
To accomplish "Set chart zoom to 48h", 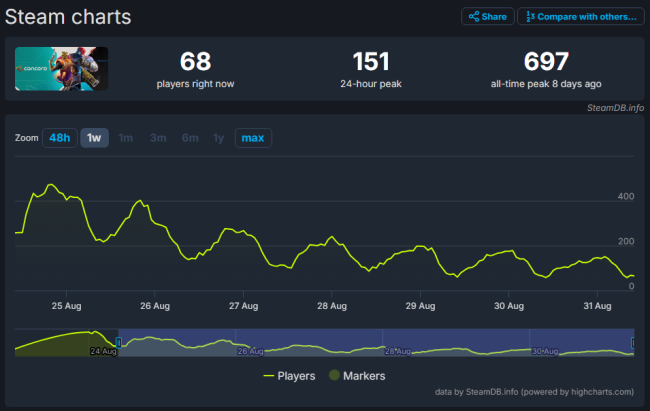I will tap(60, 138).
